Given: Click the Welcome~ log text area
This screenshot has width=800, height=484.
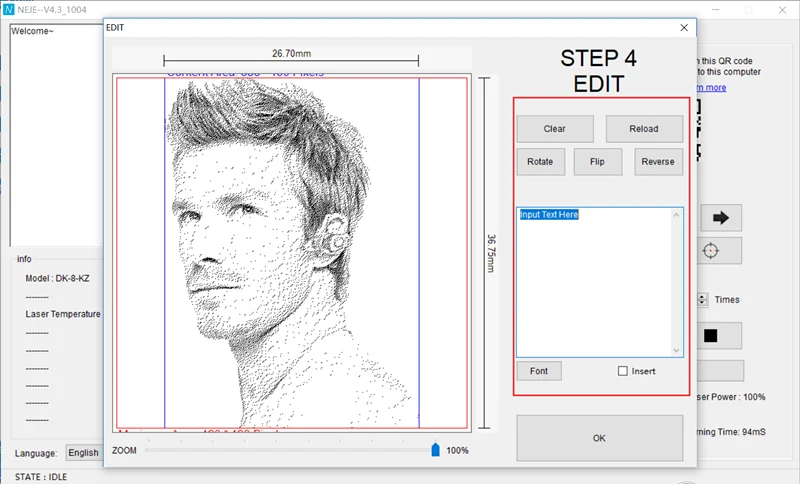Looking at the screenshot, I should [57, 135].
